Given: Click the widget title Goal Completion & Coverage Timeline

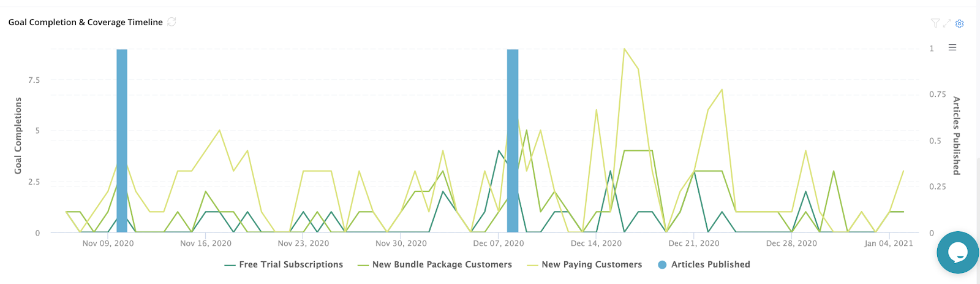Looking at the screenshot, I should coord(86,22).
